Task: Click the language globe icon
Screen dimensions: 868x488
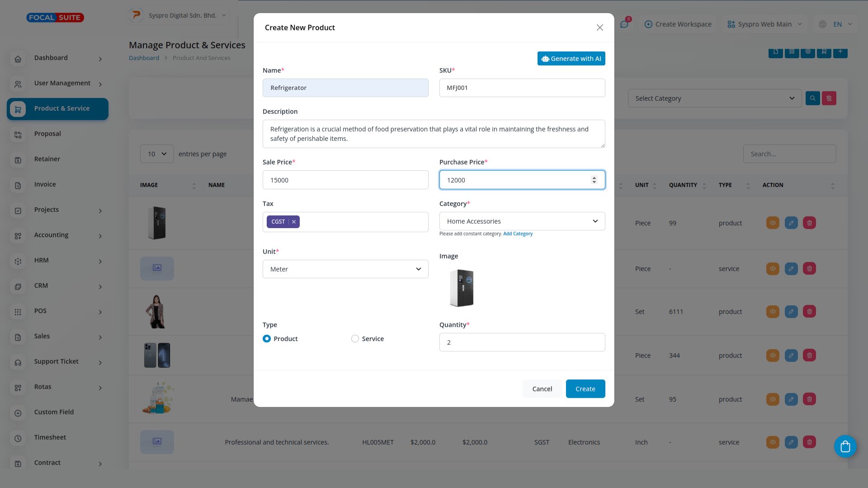Action: pyautogui.click(x=823, y=24)
